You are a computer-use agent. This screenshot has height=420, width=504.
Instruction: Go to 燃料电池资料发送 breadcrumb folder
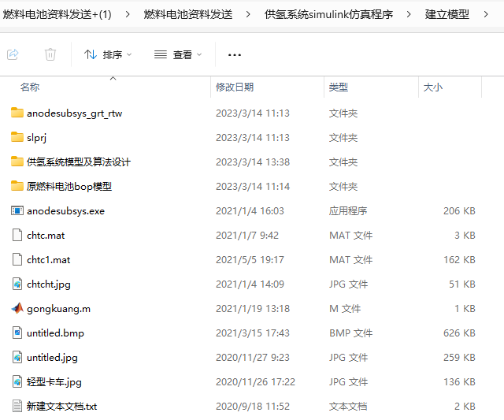[188, 14]
